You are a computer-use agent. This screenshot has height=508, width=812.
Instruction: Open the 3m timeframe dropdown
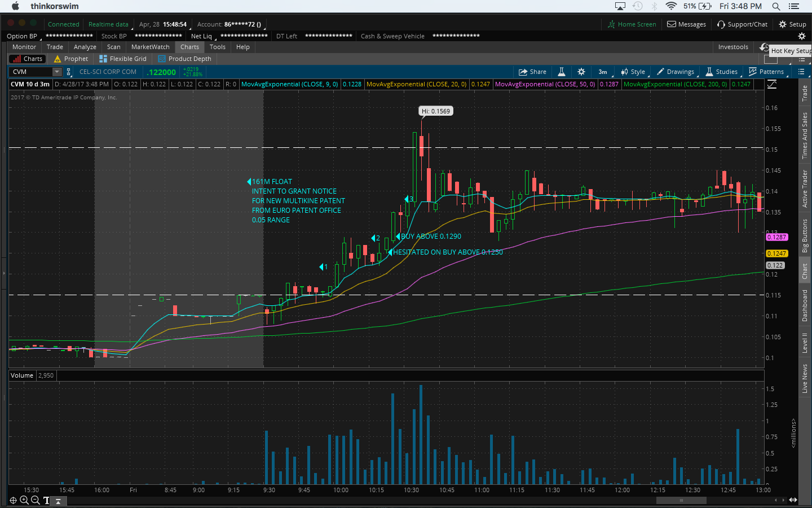tap(603, 72)
